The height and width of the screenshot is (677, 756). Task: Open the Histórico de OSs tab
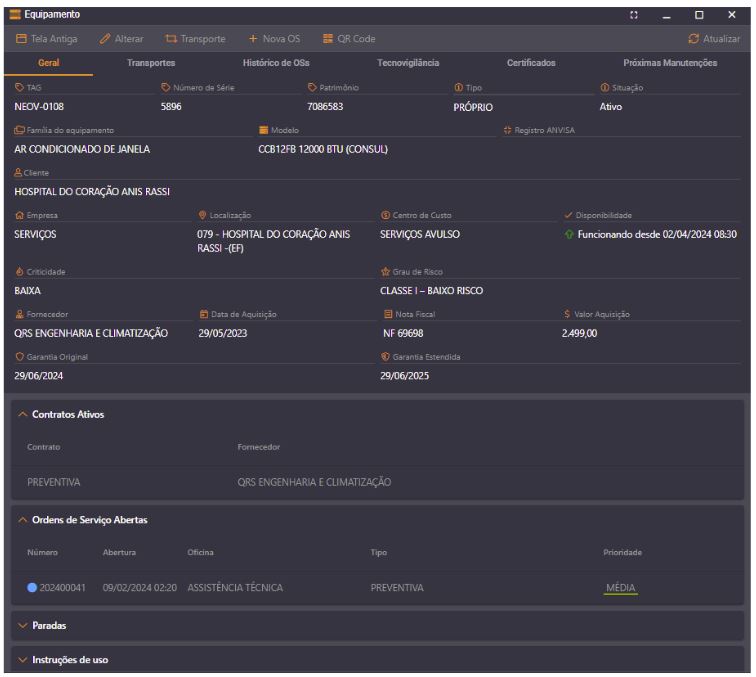coord(276,63)
